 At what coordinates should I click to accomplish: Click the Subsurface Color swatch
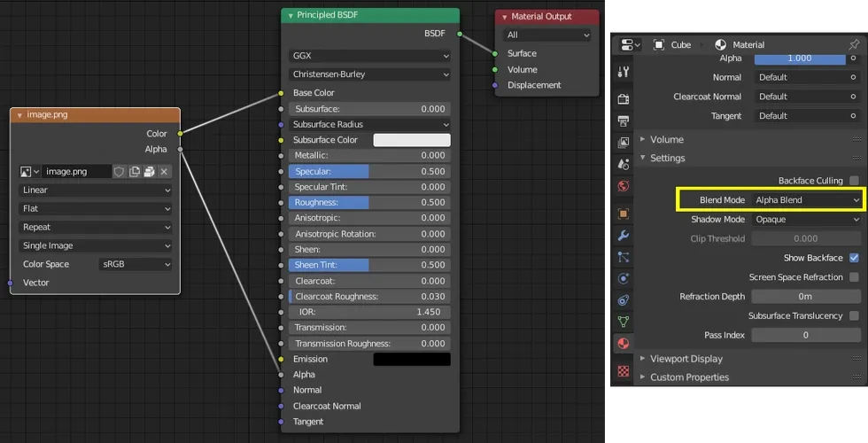coord(411,140)
